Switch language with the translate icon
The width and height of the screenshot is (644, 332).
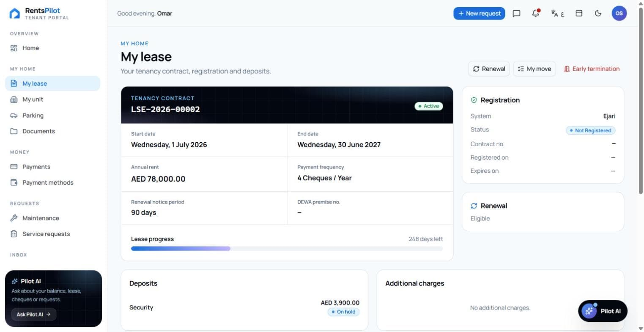tap(557, 13)
